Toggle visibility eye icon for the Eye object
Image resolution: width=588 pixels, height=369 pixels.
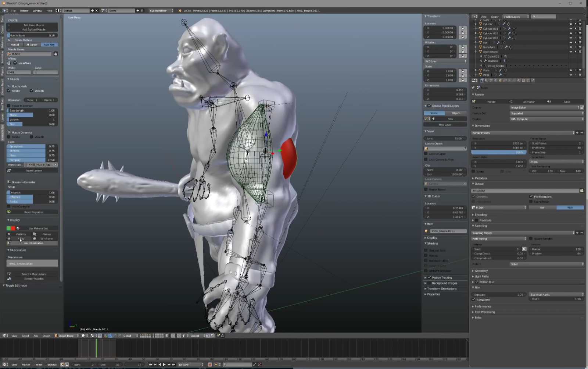click(571, 42)
